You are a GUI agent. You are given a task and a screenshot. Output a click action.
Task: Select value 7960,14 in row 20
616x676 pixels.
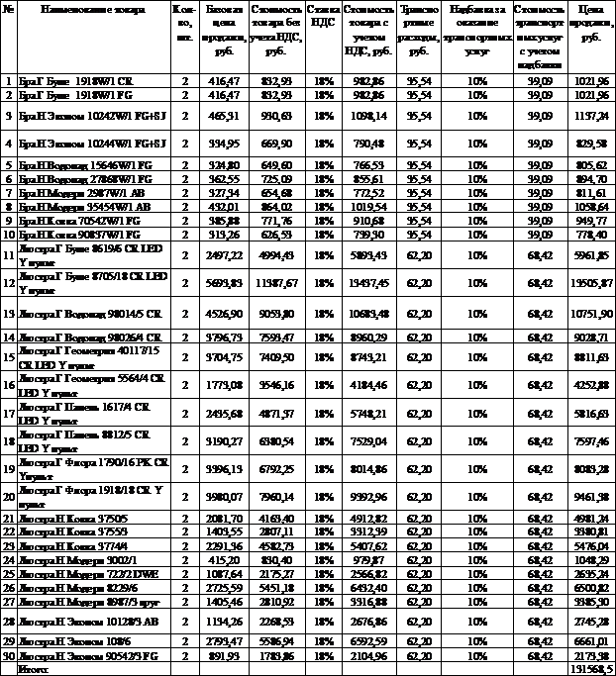coord(277,497)
